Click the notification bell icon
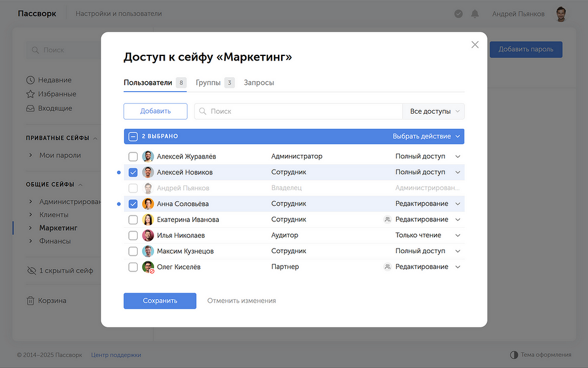Viewport: 588px width, 368px height. pos(475,14)
